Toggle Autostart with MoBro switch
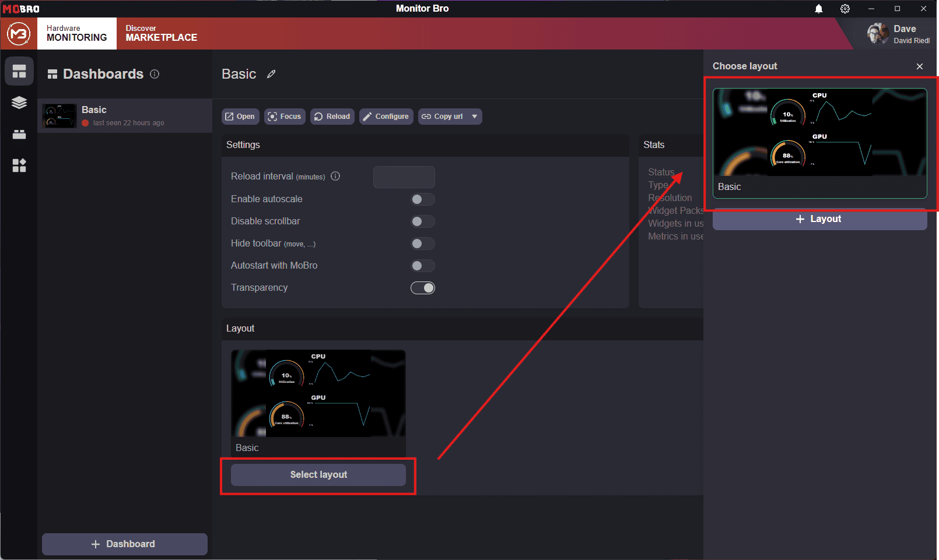 click(x=423, y=266)
